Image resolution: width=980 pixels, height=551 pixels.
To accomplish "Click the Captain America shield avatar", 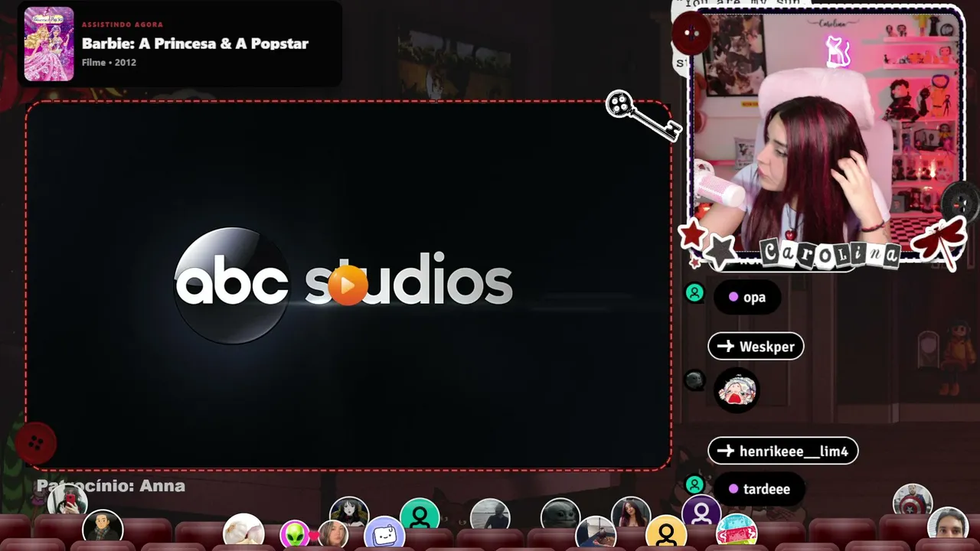I will click(913, 503).
